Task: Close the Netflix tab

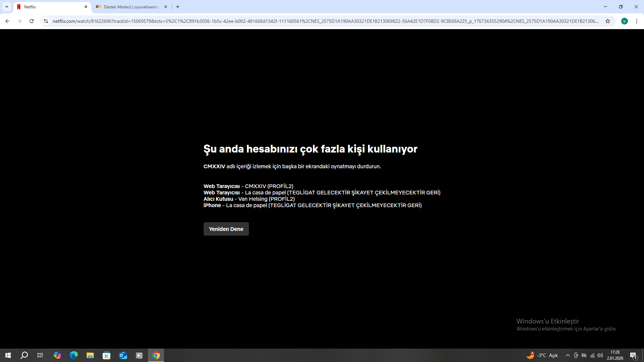Action: [86, 7]
